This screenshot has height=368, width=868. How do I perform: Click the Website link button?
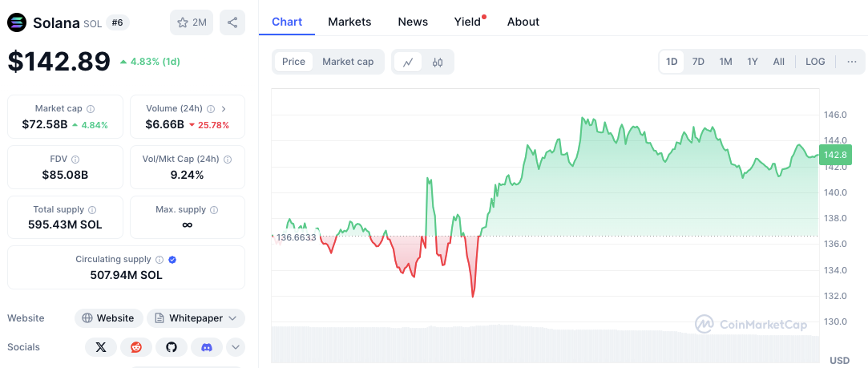click(108, 318)
